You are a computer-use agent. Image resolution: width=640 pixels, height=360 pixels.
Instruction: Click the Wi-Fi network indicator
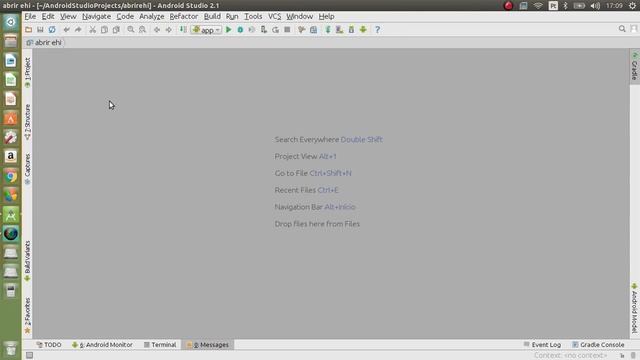[x=538, y=5]
